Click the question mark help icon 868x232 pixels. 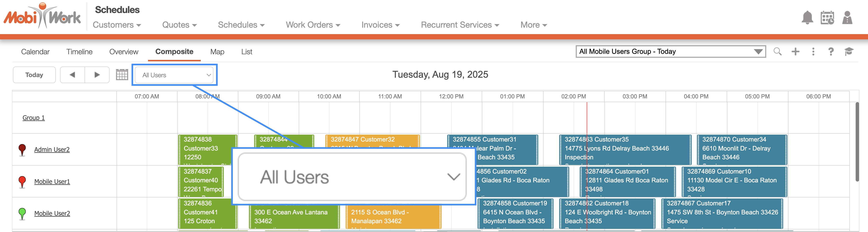(x=831, y=52)
